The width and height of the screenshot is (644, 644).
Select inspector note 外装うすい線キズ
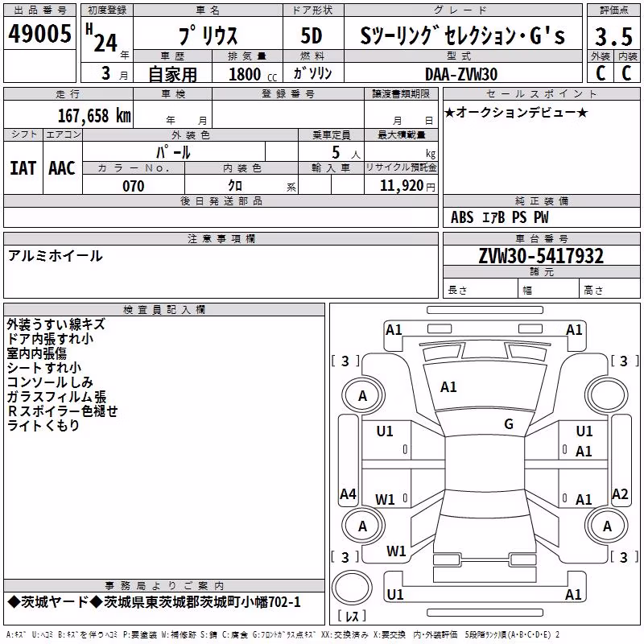56,324
